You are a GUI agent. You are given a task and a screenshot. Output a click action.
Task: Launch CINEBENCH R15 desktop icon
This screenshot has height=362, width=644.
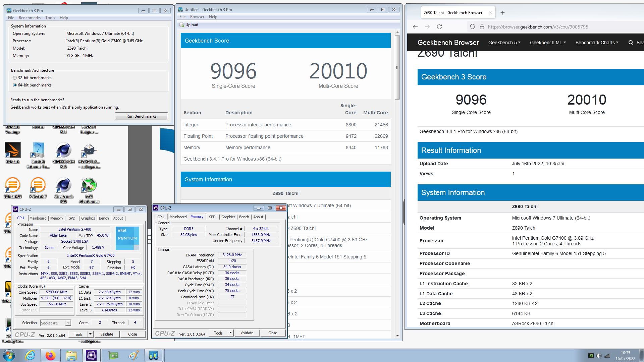click(x=63, y=155)
